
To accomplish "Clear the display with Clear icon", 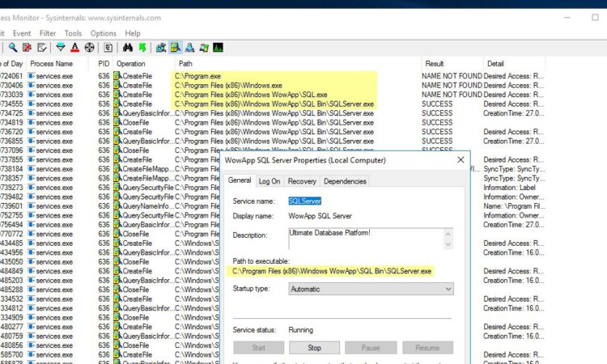I will click(x=42, y=48).
